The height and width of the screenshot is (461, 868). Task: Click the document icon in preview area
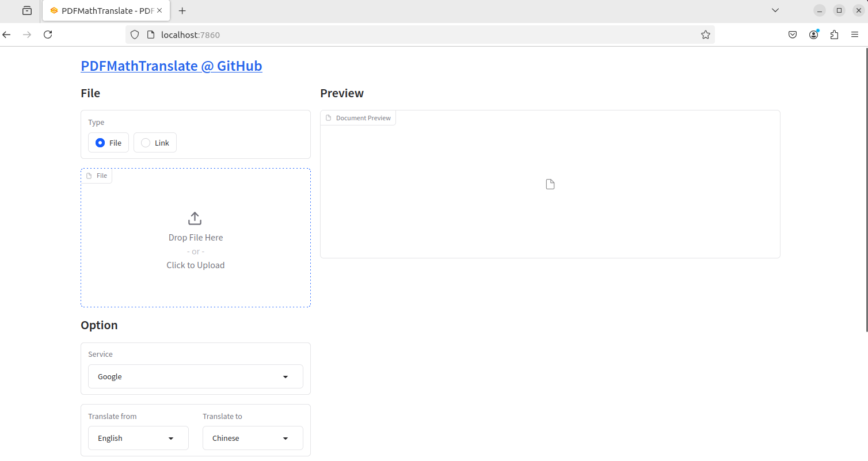point(550,184)
